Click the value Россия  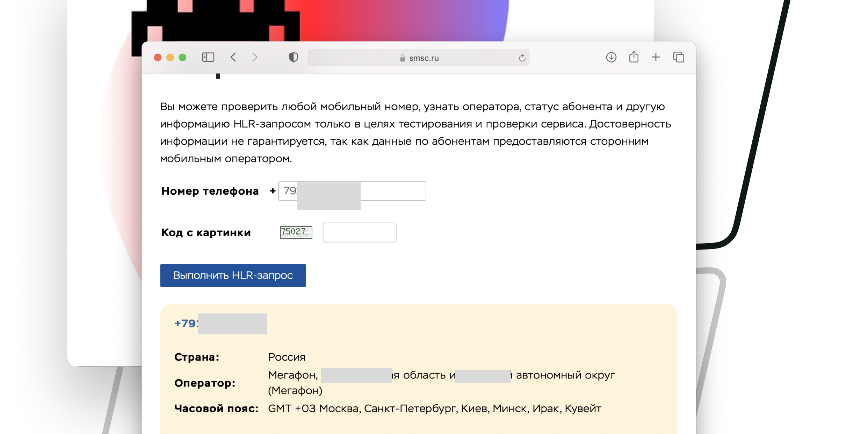[287, 357]
